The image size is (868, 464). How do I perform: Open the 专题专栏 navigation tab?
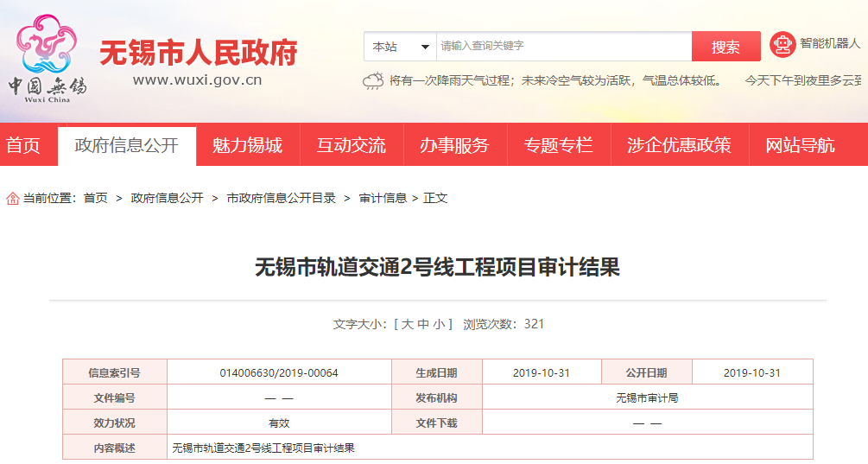[x=558, y=145]
